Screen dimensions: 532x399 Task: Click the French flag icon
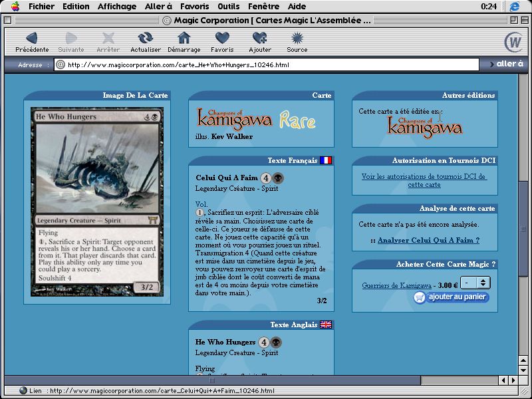point(326,160)
